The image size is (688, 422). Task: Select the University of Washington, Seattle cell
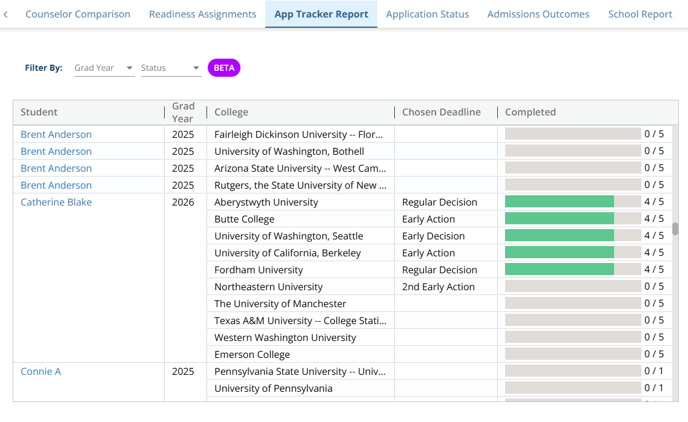301,236
